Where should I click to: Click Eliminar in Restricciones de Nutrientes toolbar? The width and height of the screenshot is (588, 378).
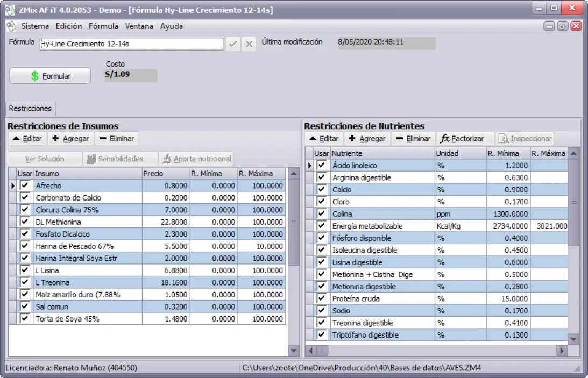tap(413, 139)
